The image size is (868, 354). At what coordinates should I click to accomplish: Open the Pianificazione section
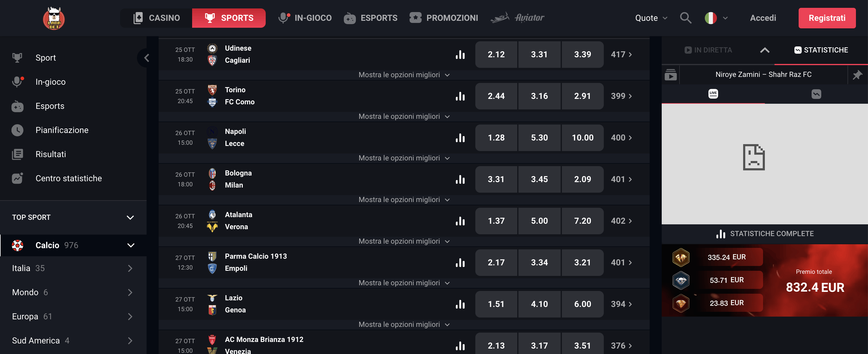tap(62, 130)
